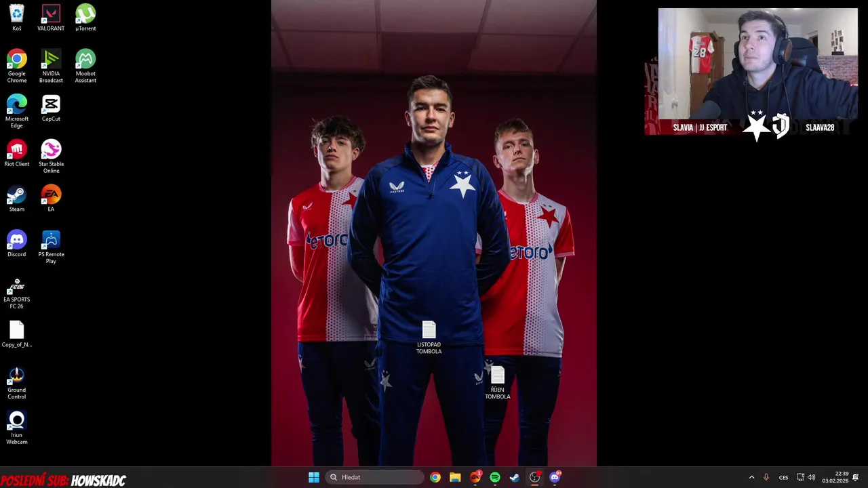Select the LISTOPAD TOMBOLA text file
The image size is (868, 488).
click(x=429, y=338)
